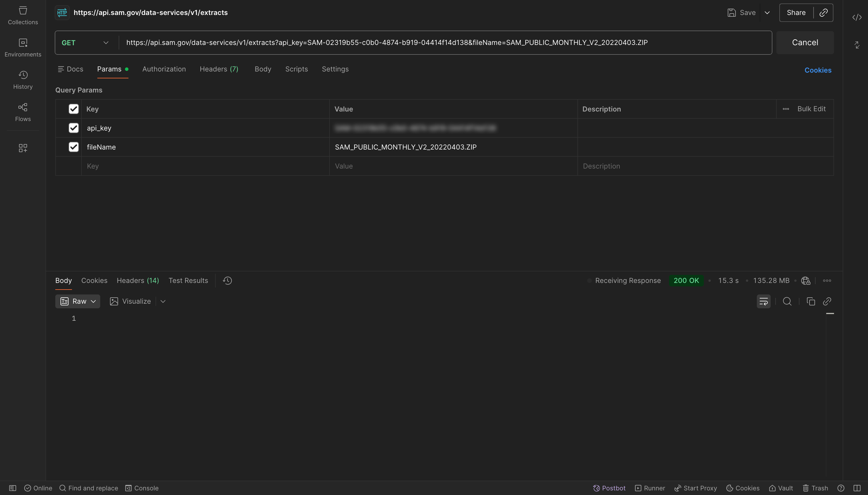The width and height of the screenshot is (868, 495).
Task: Switch to the Authorization tab
Action: (164, 69)
